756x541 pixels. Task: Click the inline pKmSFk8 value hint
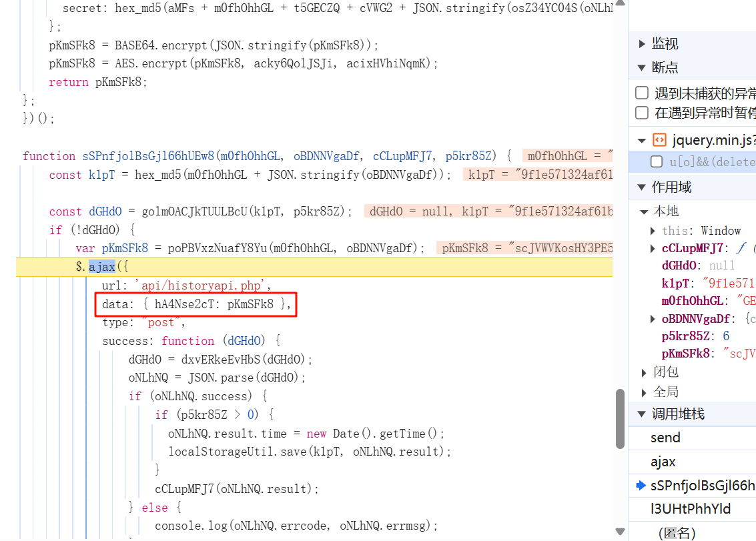click(524, 248)
